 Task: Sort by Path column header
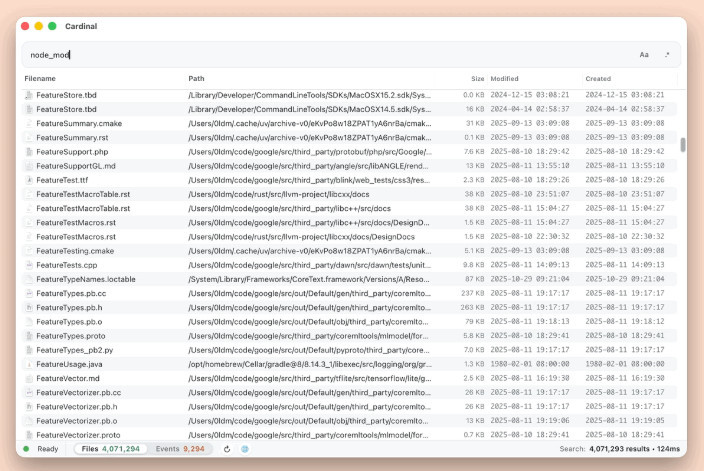[196, 79]
